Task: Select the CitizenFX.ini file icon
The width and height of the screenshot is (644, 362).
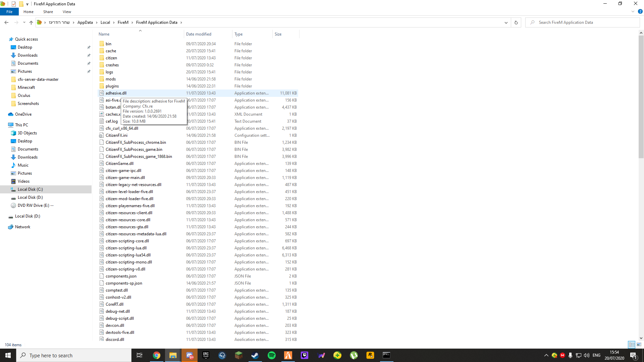Action: (102, 135)
